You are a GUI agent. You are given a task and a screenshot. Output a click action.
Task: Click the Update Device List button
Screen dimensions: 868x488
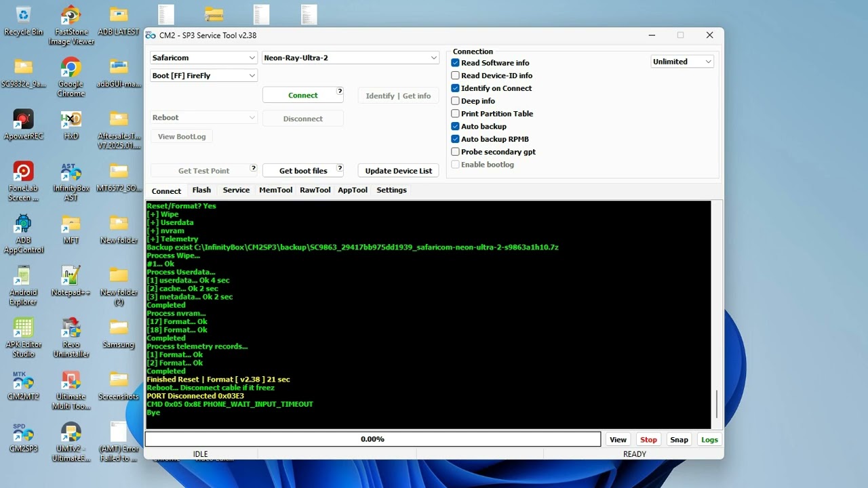(x=398, y=171)
